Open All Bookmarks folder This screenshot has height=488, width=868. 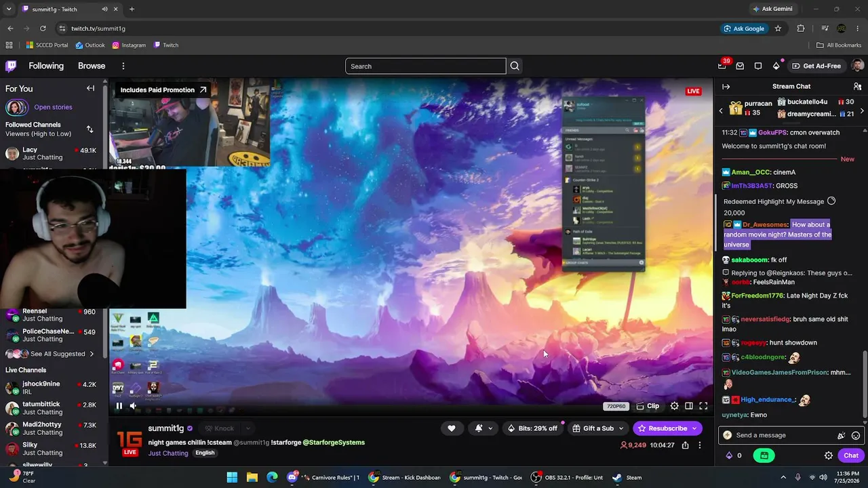coord(839,45)
